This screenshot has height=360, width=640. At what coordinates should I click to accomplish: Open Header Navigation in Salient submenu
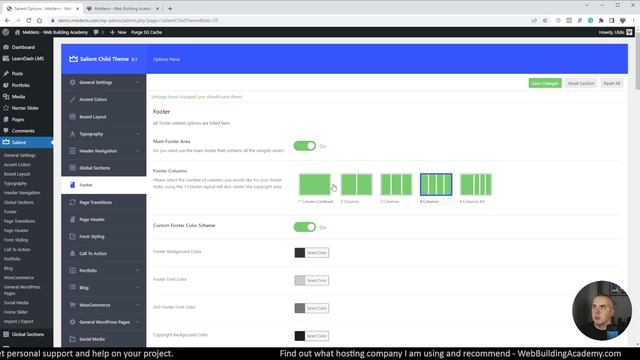[x=22, y=193]
